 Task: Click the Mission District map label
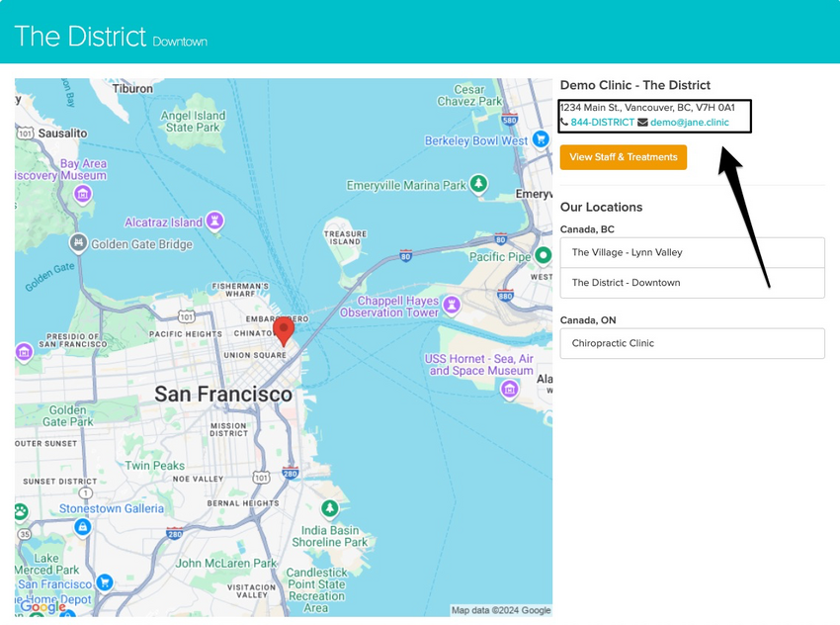click(228, 429)
